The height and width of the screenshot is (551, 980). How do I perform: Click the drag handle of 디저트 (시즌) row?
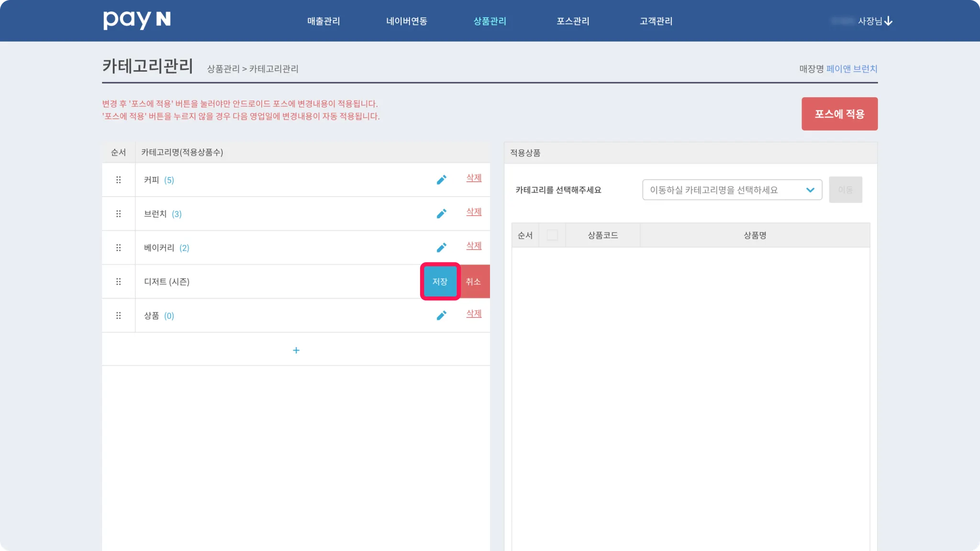coord(118,282)
